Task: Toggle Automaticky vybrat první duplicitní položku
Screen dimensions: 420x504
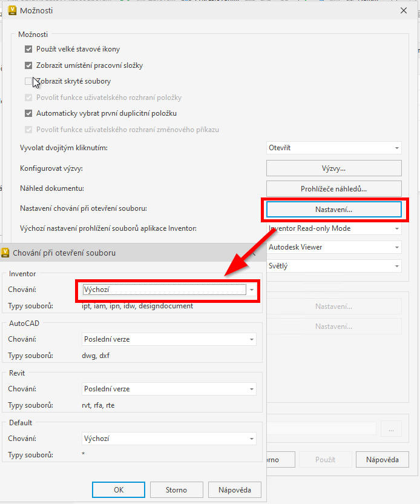Action: point(28,113)
